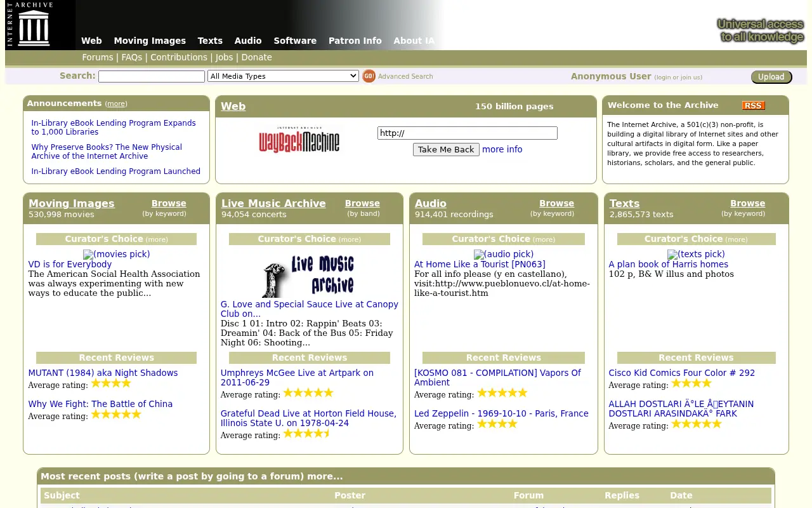This screenshot has width=812, height=508.
Task: Click the Take Me Back button
Action: [x=446, y=149]
